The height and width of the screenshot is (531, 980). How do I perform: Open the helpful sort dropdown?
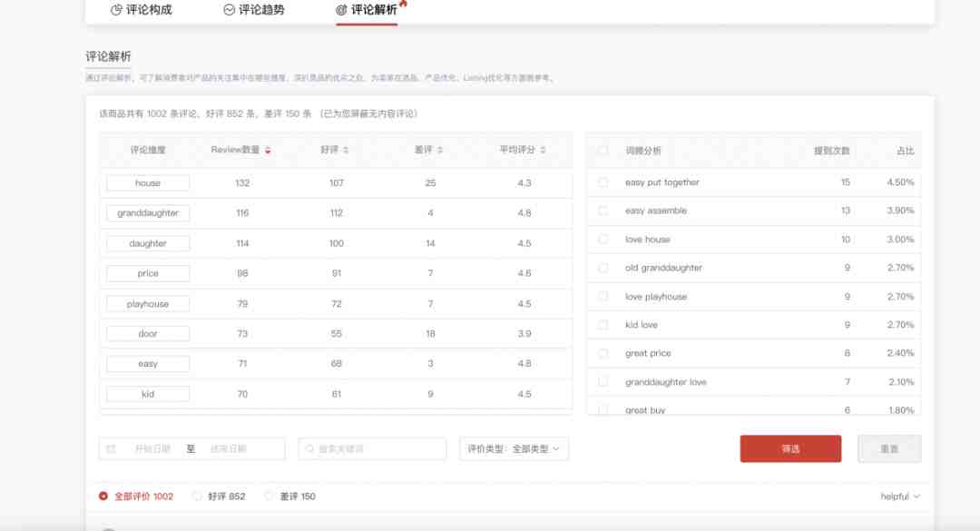tap(900, 497)
